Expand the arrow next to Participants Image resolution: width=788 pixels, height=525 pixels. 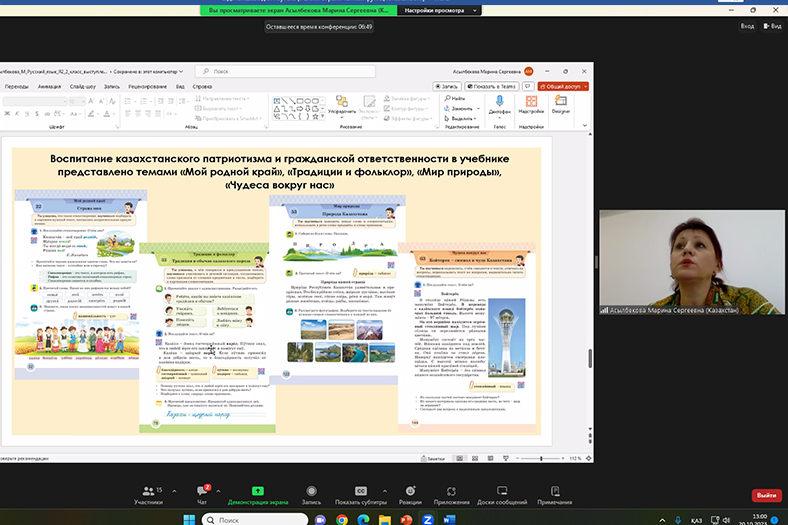click(175, 489)
